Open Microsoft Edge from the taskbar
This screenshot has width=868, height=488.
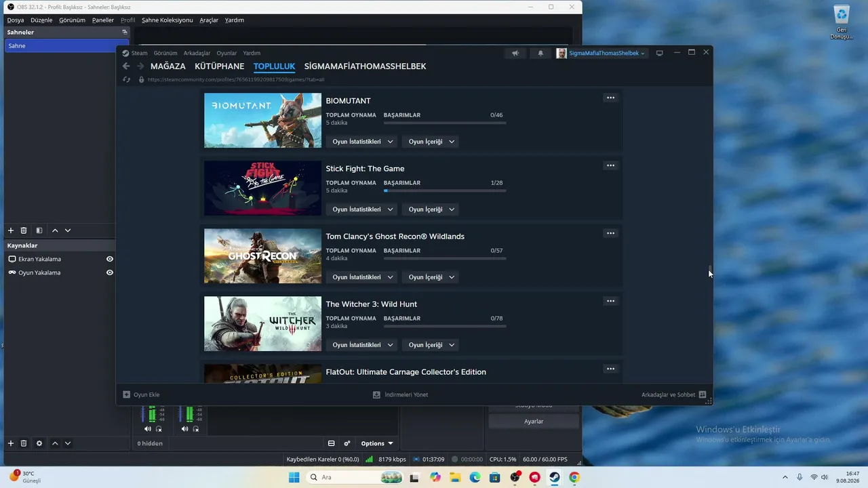pyautogui.click(x=475, y=477)
